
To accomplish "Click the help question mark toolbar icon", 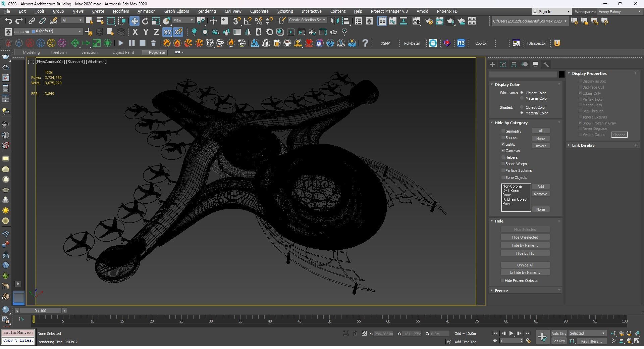I will pyautogui.click(x=365, y=43).
